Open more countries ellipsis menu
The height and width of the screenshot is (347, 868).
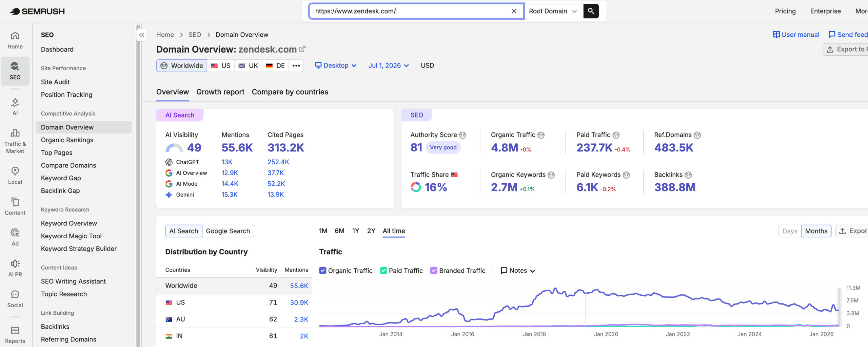(x=296, y=66)
